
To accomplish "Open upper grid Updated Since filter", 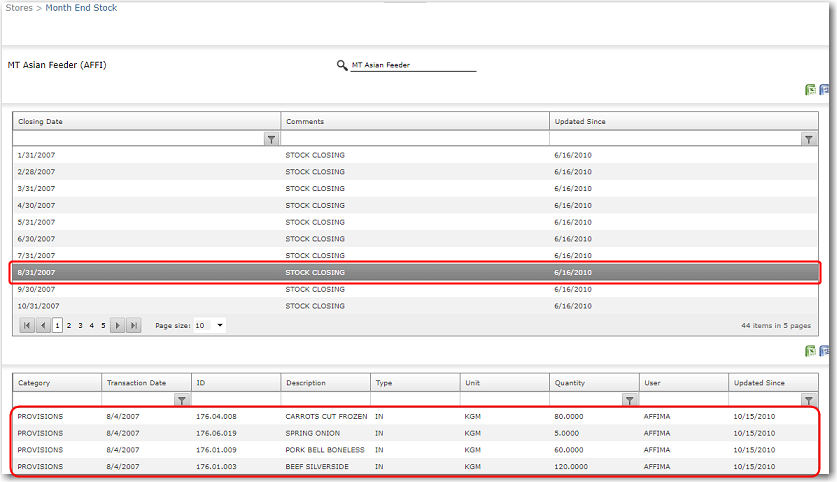I will pyautogui.click(x=809, y=139).
